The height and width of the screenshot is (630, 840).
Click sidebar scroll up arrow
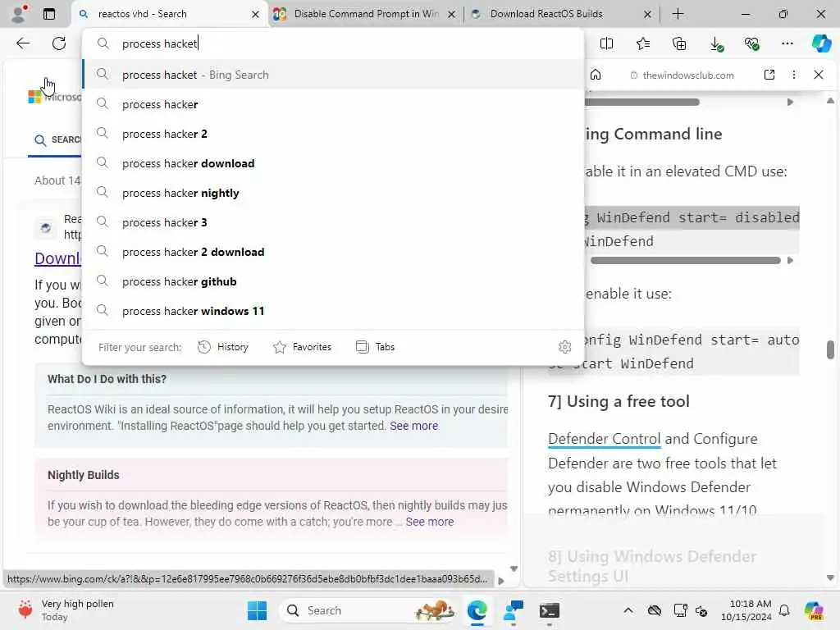click(x=830, y=101)
